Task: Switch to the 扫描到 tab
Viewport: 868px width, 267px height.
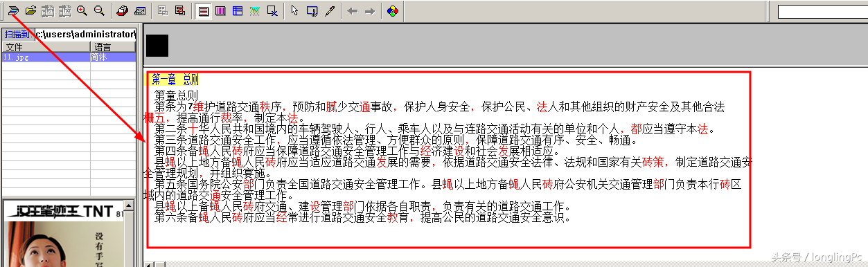Action: point(17,34)
